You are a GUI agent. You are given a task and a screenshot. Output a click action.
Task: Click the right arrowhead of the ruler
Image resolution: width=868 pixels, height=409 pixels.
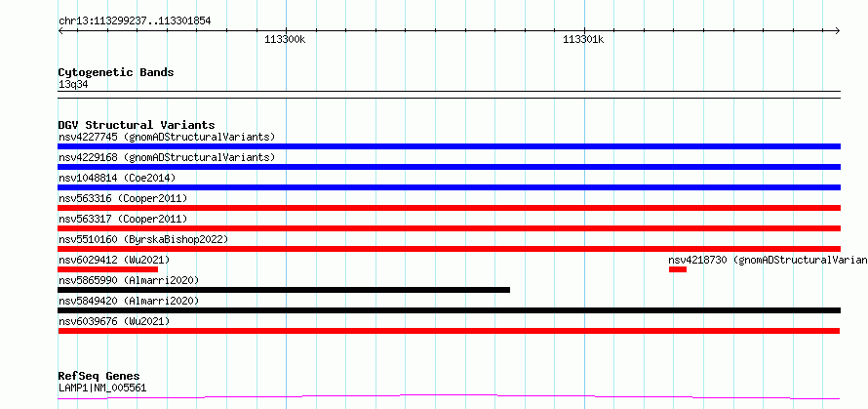tap(838, 30)
